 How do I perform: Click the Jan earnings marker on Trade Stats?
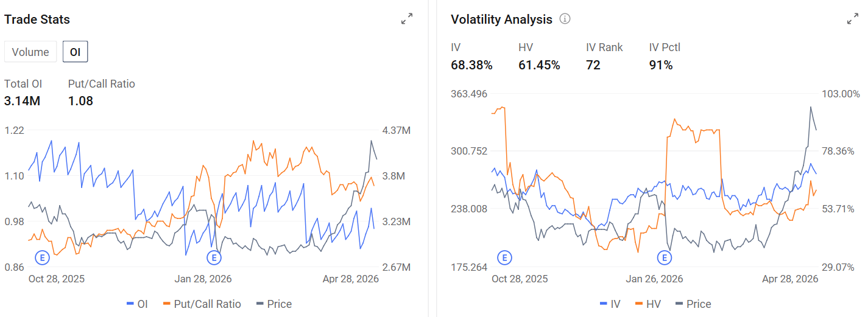pyautogui.click(x=213, y=257)
